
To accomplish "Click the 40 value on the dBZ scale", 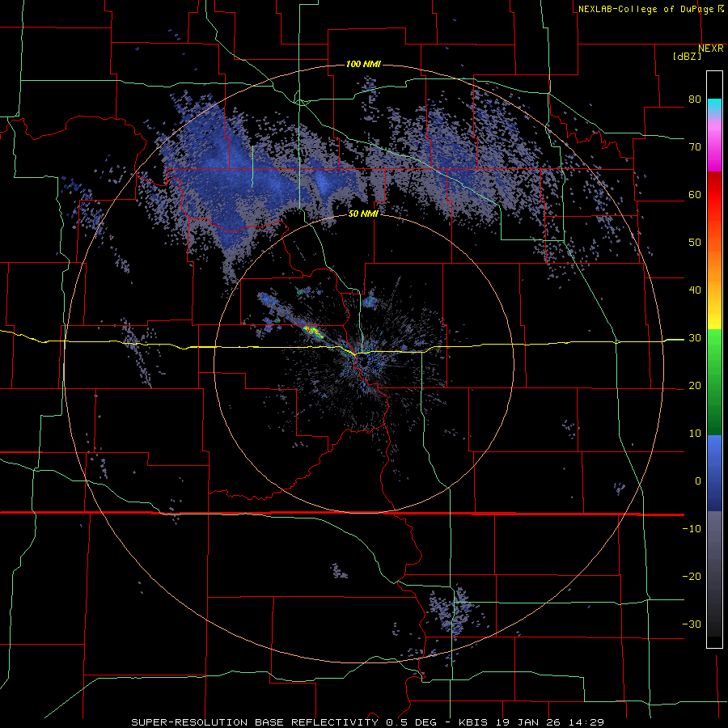I will [695, 290].
